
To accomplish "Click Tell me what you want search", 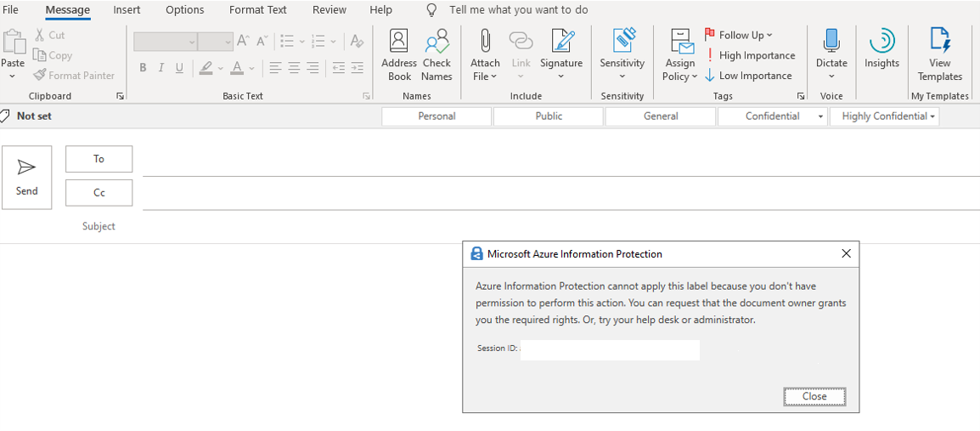I will [x=518, y=10].
